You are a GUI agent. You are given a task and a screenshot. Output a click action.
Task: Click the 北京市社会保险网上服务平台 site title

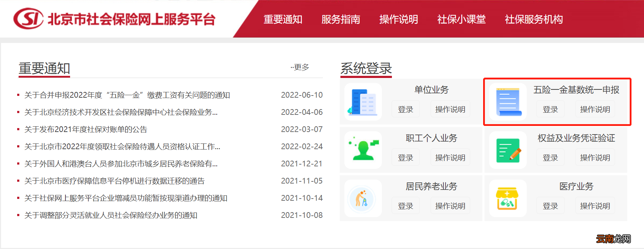[x=132, y=19]
